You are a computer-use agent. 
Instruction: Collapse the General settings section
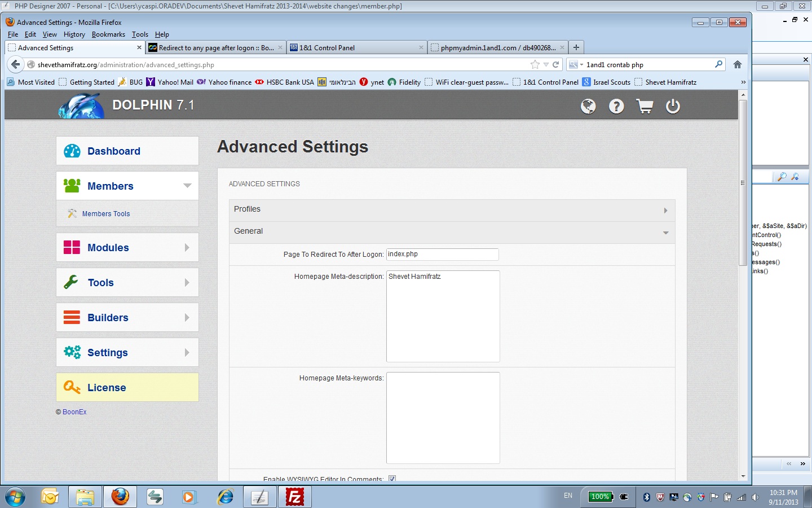[x=452, y=232]
